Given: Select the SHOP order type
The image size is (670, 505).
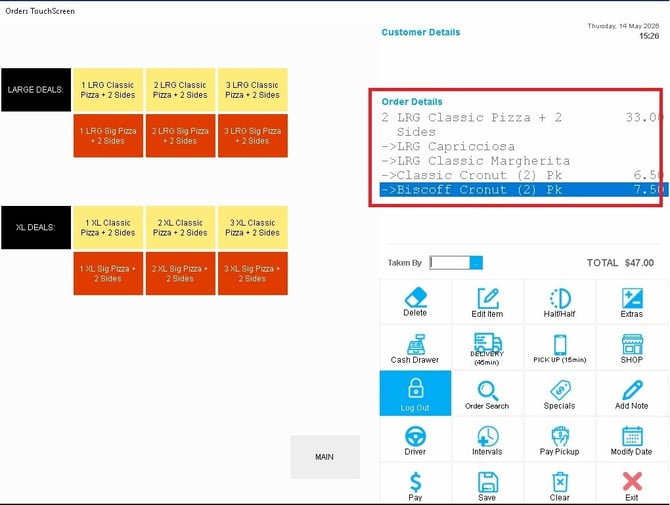Looking at the screenshot, I should (x=632, y=348).
